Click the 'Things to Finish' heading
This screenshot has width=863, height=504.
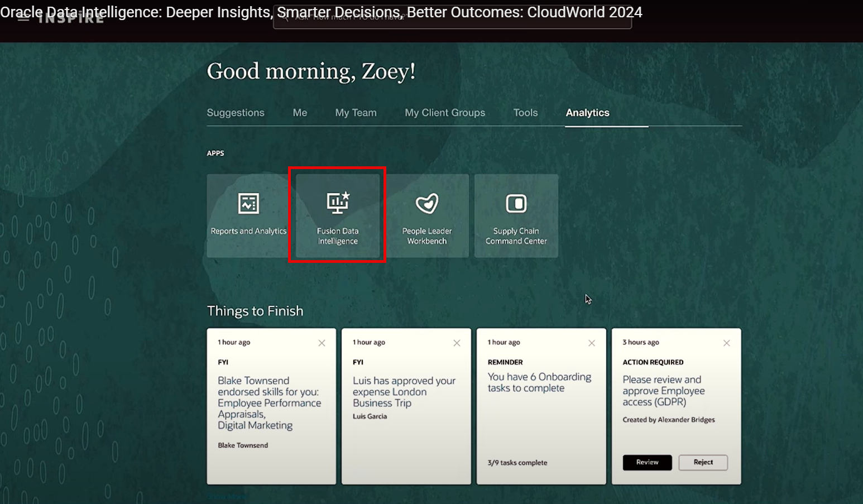point(255,311)
